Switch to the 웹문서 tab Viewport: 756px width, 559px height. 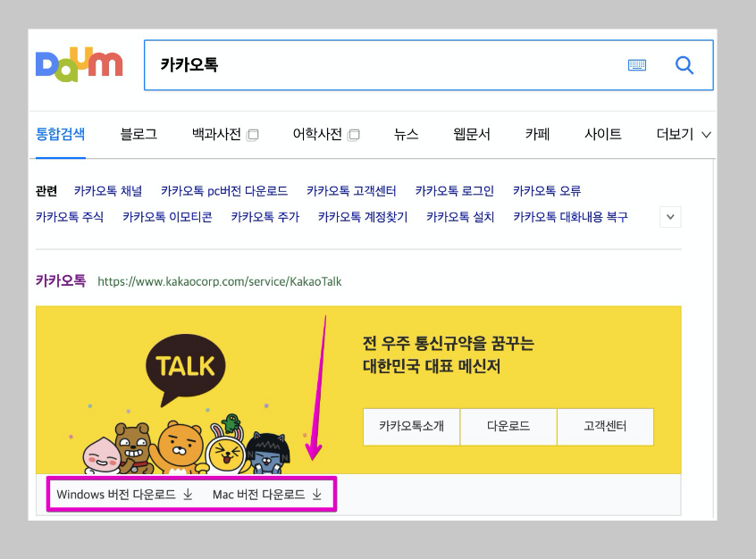pos(472,134)
